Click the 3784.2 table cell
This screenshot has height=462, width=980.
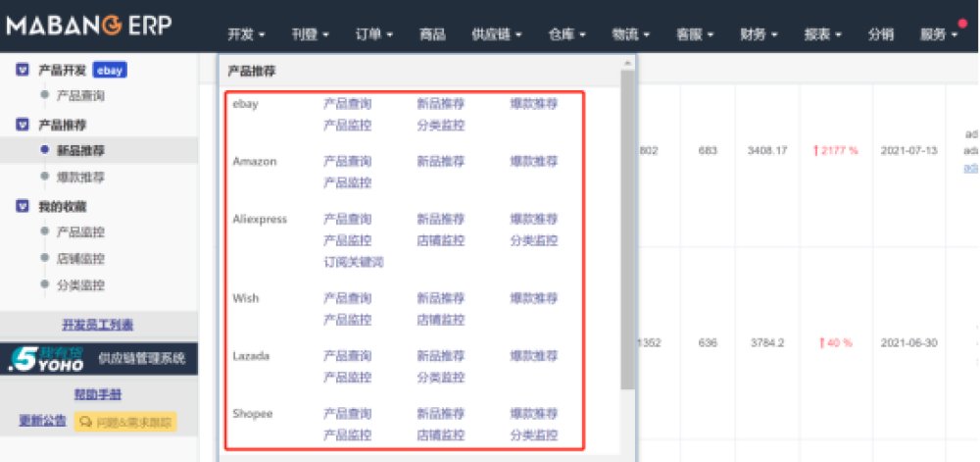[768, 343]
